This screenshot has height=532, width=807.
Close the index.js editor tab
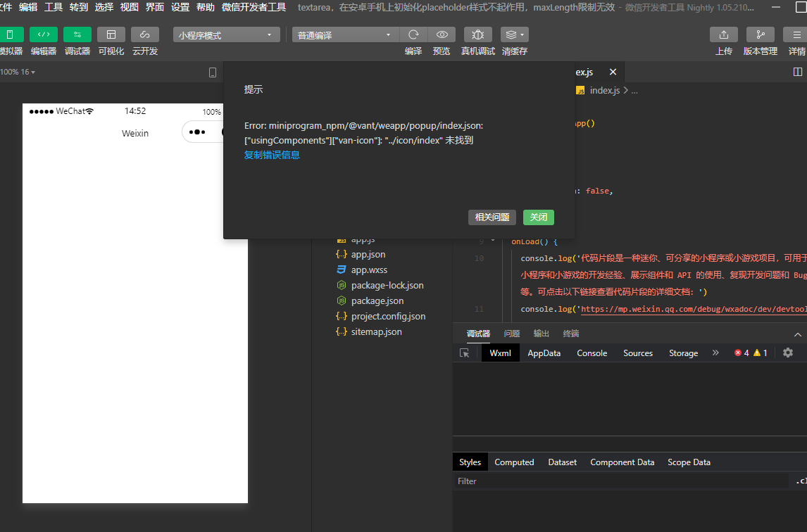[613, 72]
